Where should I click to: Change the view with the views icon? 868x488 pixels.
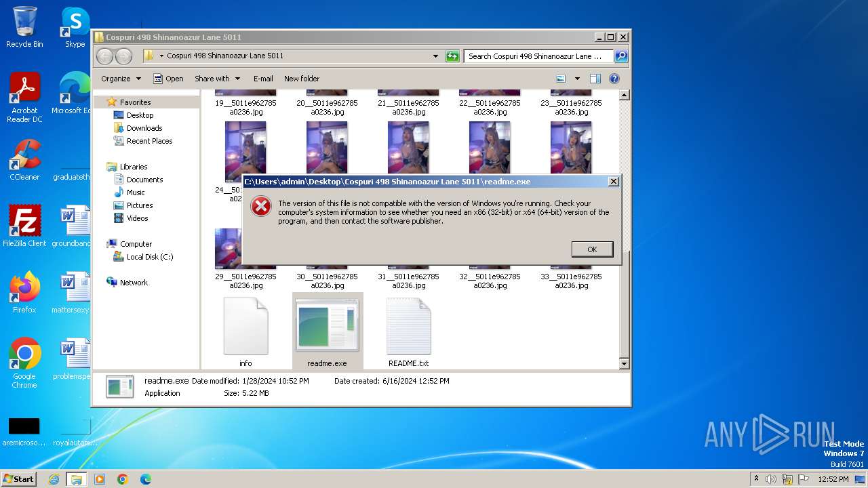tap(561, 79)
